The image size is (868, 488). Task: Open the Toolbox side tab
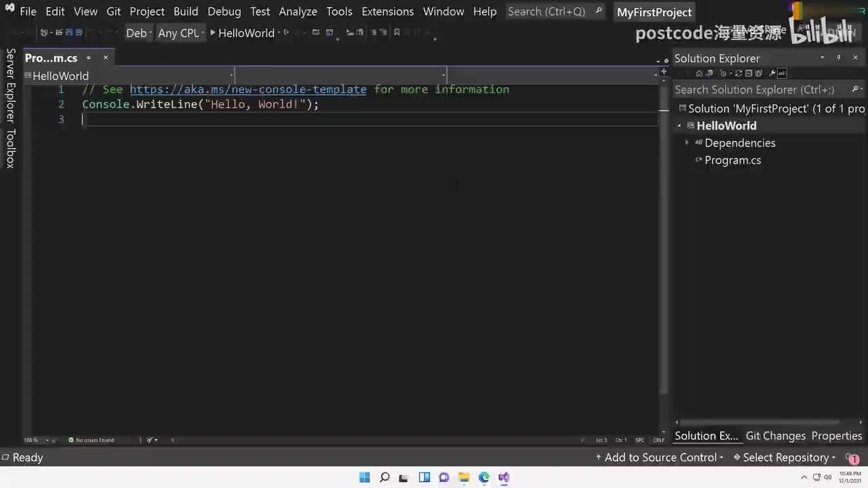coord(10,148)
